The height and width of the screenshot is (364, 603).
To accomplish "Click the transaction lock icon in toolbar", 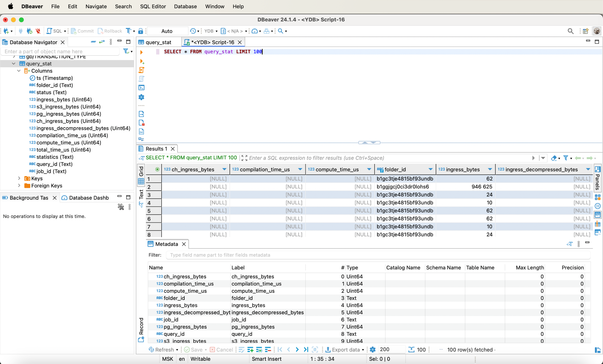I will (x=140, y=31).
